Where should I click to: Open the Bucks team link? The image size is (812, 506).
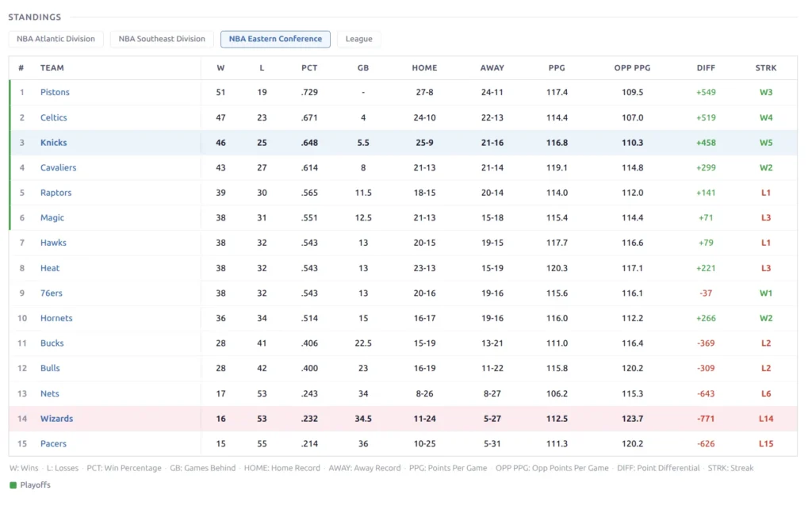click(x=52, y=343)
